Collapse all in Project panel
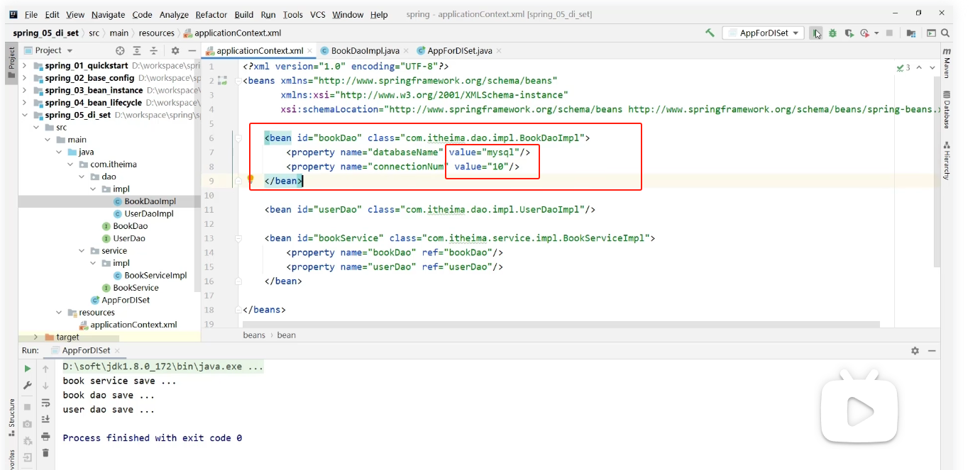The width and height of the screenshot is (980, 470). point(154,50)
